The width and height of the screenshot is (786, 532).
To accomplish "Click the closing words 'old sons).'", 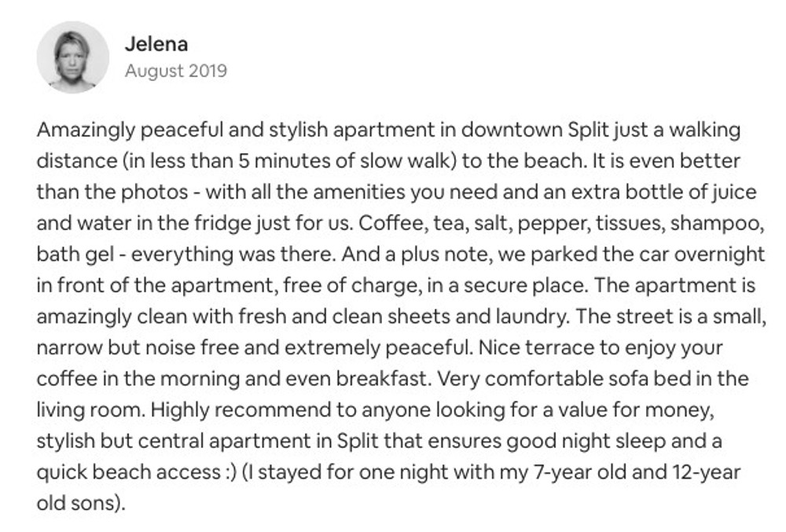I will click(81, 503).
